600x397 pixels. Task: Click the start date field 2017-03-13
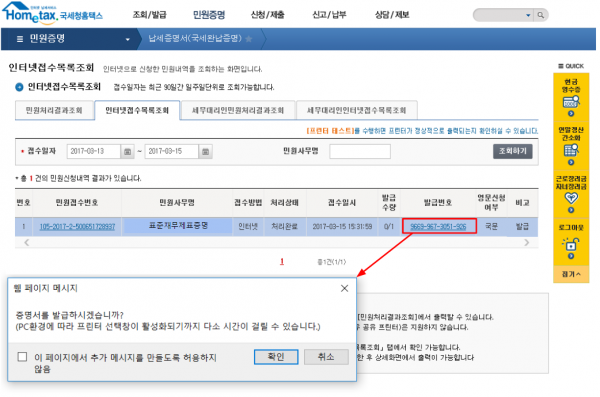94,151
